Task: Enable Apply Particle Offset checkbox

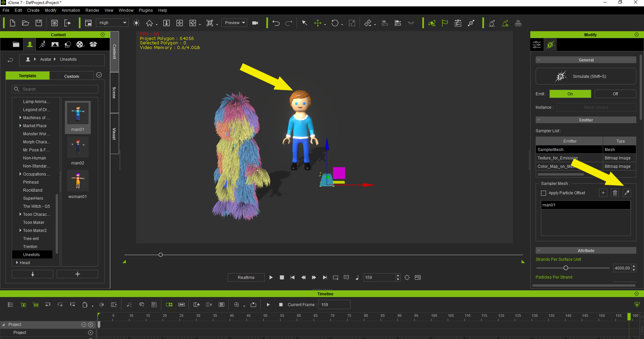Action: tap(544, 193)
